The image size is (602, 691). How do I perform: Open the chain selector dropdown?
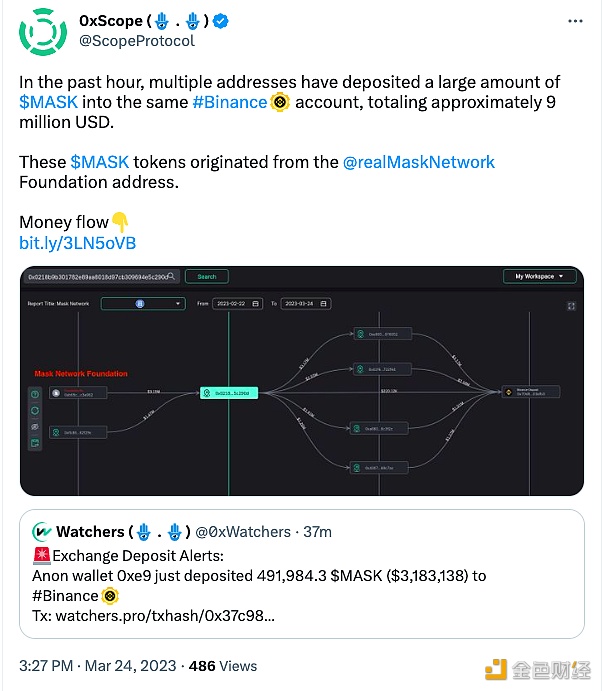click(143, 303)
